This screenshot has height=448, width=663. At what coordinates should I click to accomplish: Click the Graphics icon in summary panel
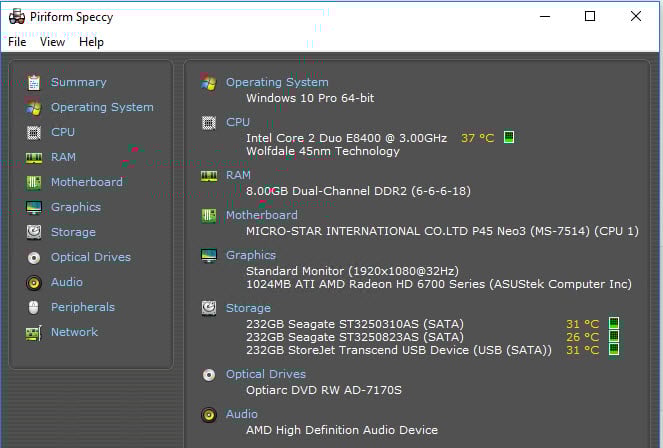point(209,256)
